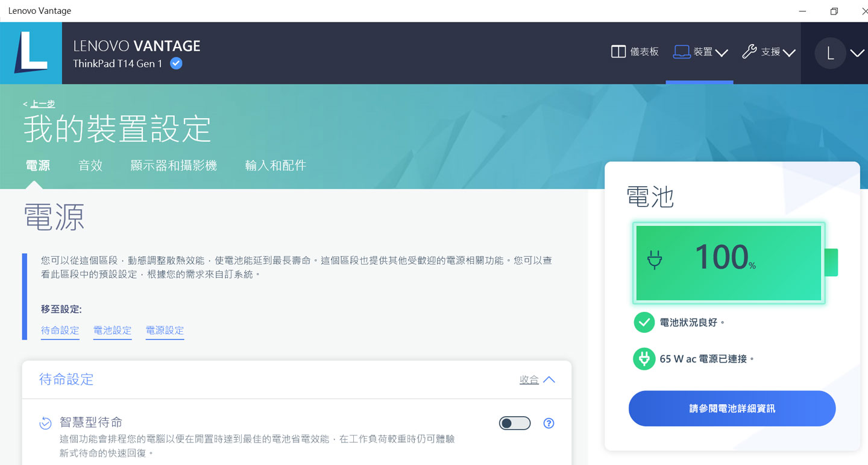Follow the 電池設定 link
The height and width of the screenshot is (465, 868).
[112, 331]
